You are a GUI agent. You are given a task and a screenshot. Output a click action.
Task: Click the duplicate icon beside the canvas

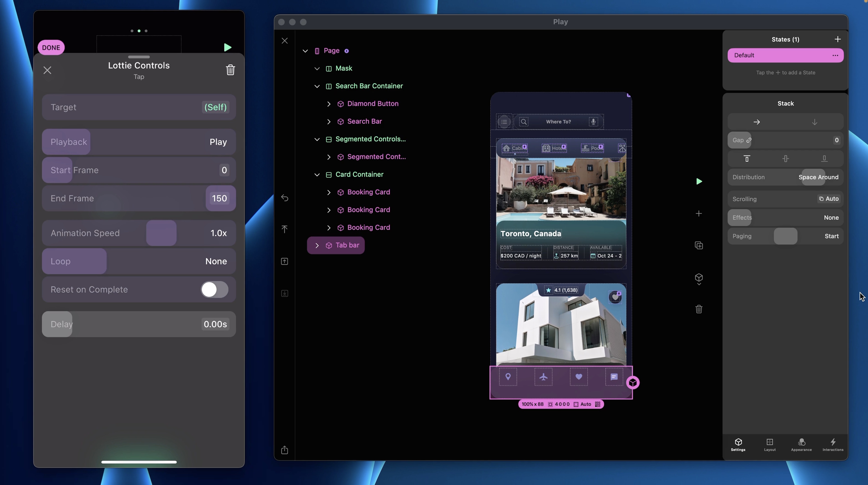click(699, 245)
